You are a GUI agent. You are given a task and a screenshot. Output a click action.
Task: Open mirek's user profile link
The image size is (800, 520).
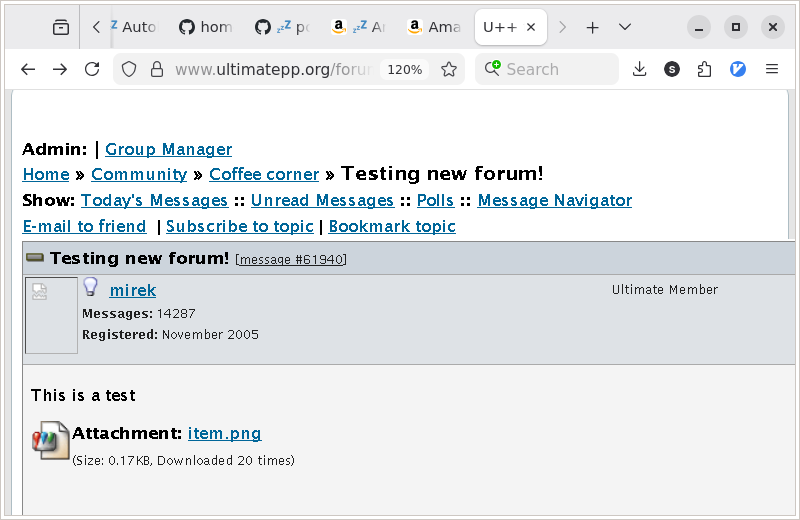(133, 290)
